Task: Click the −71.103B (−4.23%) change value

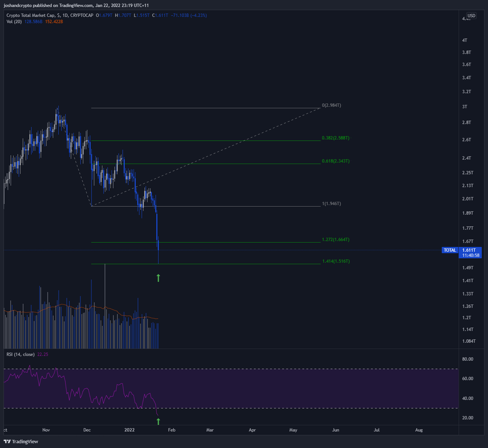Action: click(189, 15)
